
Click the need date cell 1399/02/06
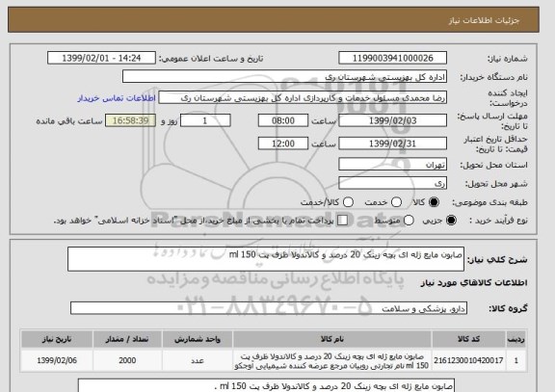tap(57, 360)
